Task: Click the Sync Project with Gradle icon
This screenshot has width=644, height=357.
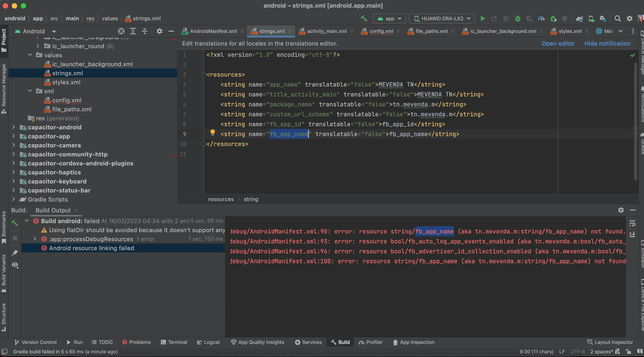Action: point(579,18)
